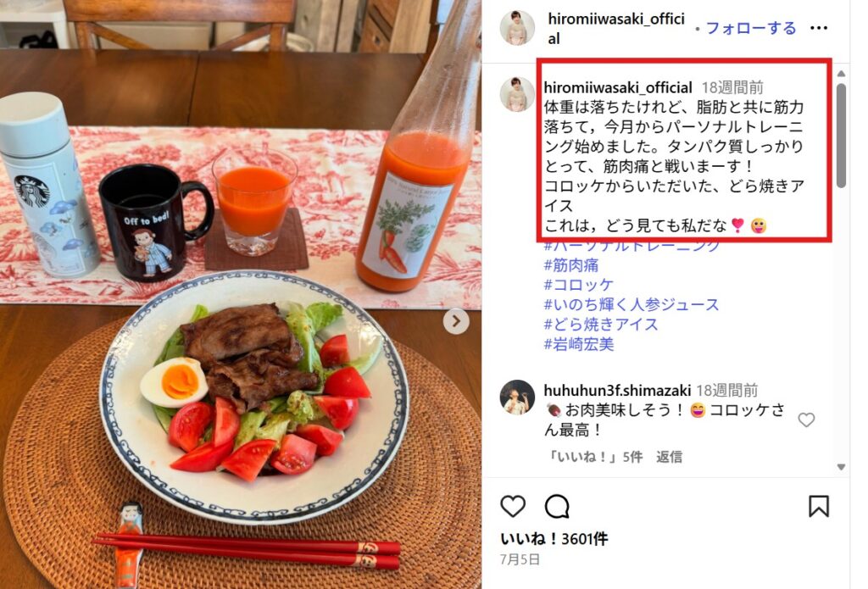This screenshot has width=868, height=589.
Task: Like huhuhun3f.shimazaki's comment heart
Action: pyautogui.click(x=806, y=420)
